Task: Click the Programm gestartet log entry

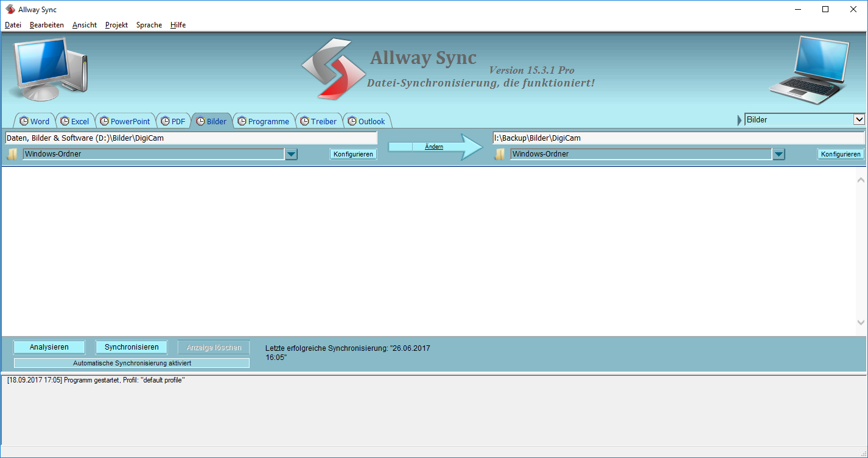Action: point(96,380)
